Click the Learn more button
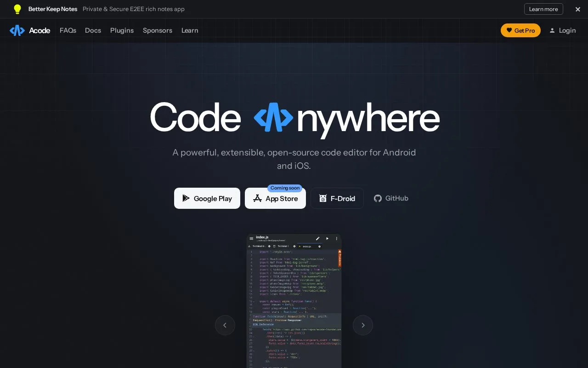The height and width of the screenshot is (368, 588). (543, 9)
